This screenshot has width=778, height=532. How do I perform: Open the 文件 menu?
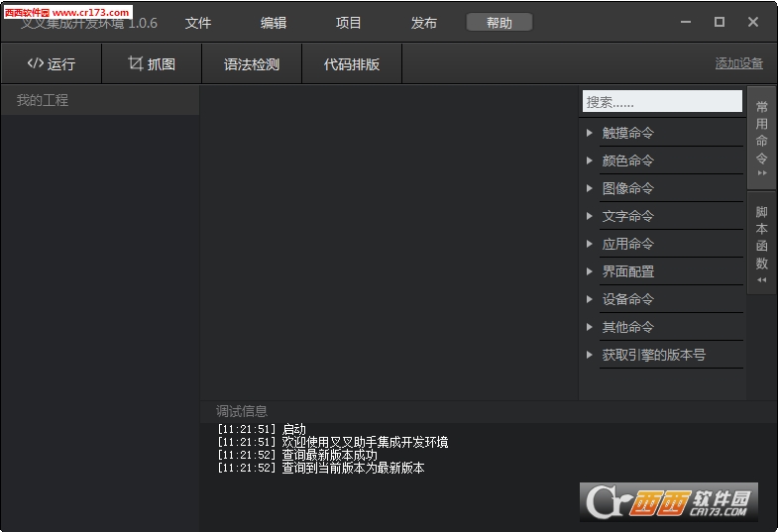pyautogui.click(x=198, y=23)
